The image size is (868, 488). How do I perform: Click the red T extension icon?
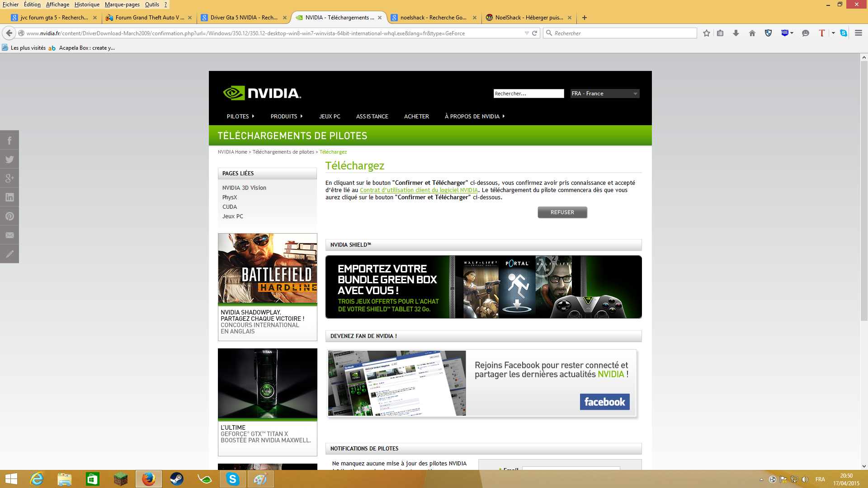pyautogui.click(x=821, y=33)
